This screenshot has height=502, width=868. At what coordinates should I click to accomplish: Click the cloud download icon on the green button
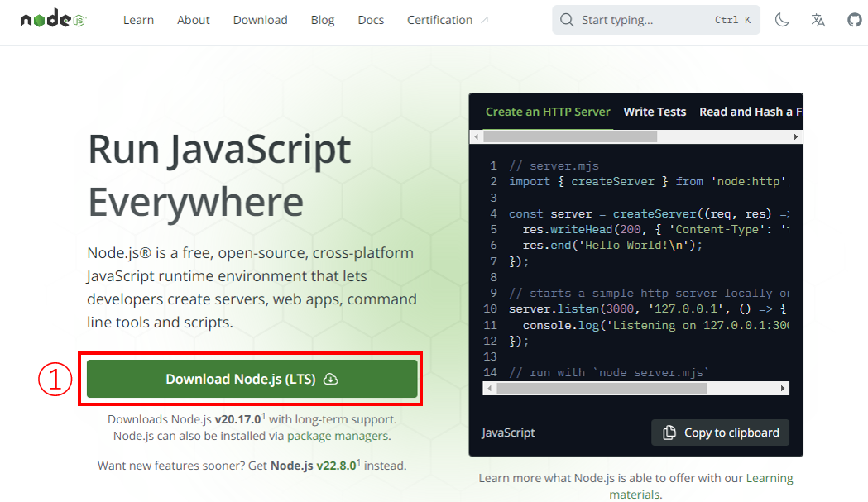[x=331, y=380]
